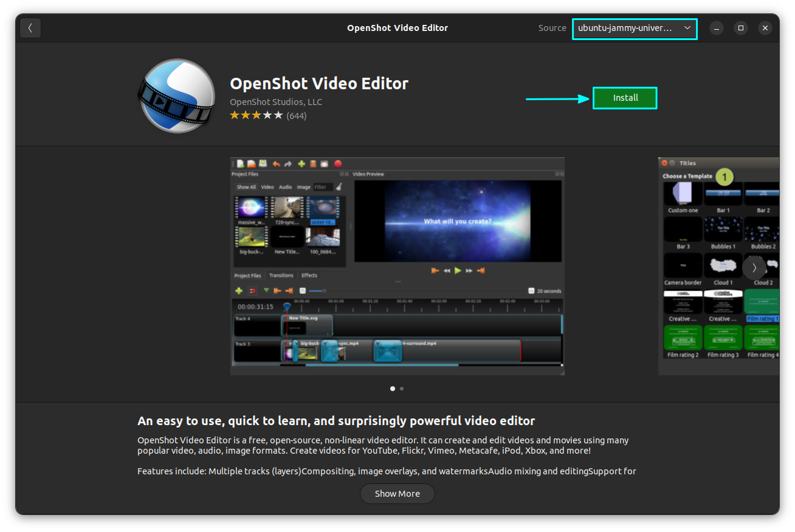Click the 'Features include' description line
The height and width of the screenshot is (532, 795).
387,471
